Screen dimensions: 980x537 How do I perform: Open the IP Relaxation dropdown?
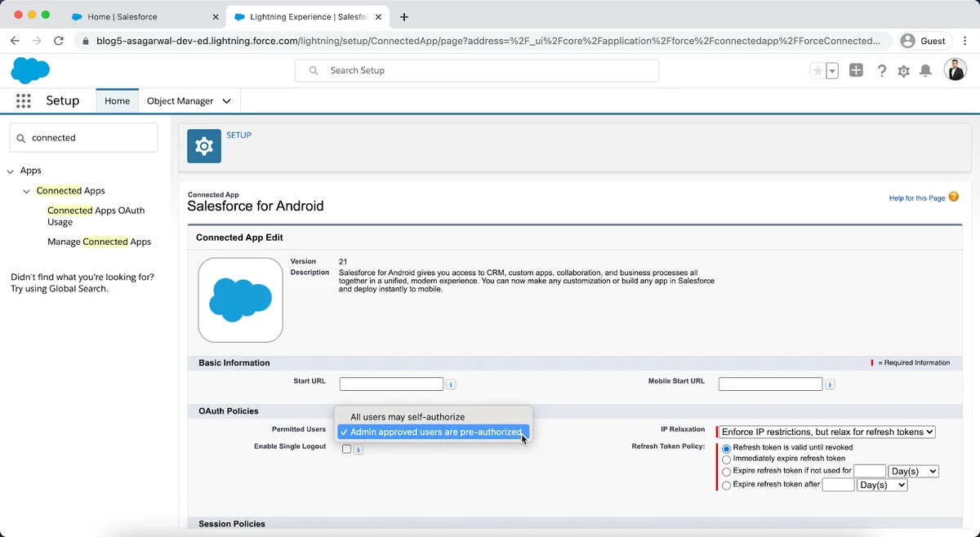click(x=827, y=432)
